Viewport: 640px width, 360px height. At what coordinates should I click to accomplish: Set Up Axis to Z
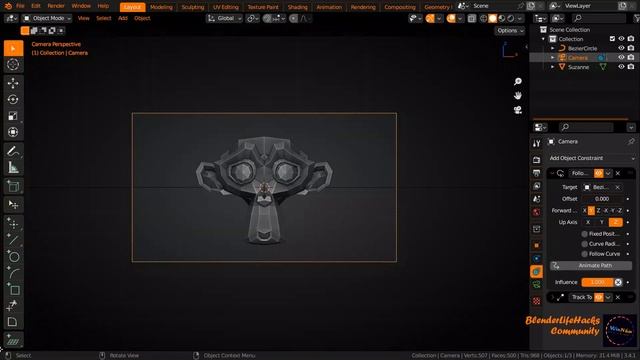tap(616, 222)
